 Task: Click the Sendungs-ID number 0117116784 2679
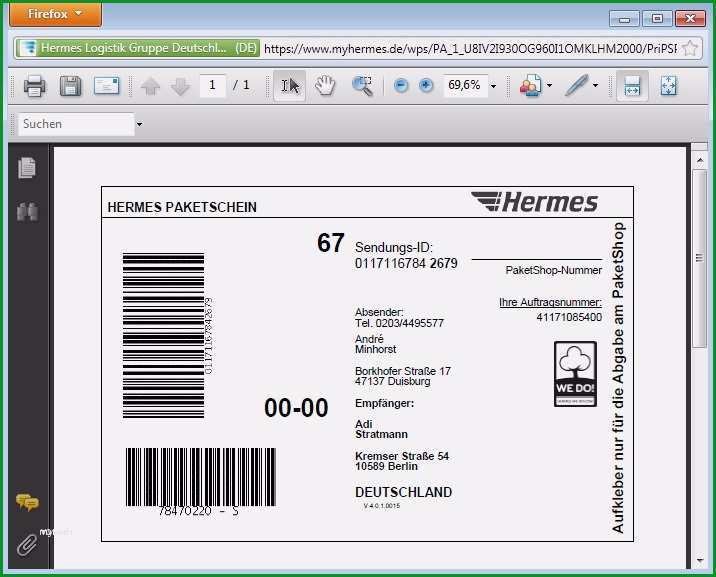(406, 263)
